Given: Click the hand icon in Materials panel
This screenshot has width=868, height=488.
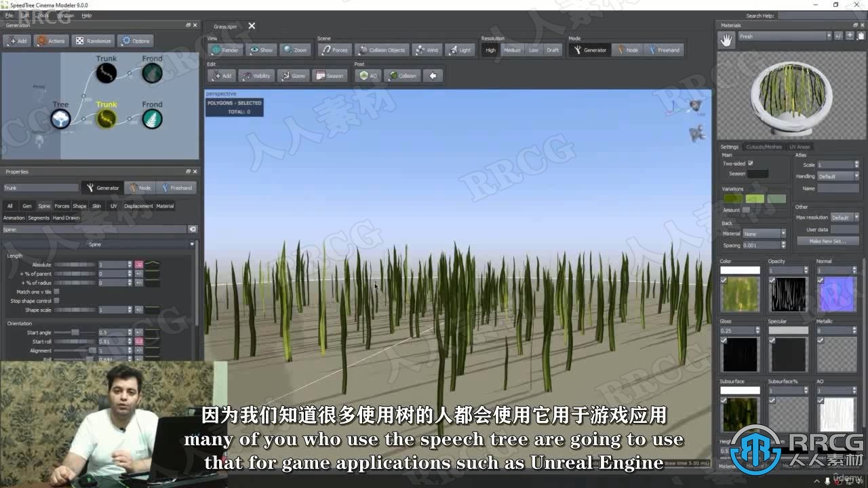Looking at the screenshot, I should point(726,41).
